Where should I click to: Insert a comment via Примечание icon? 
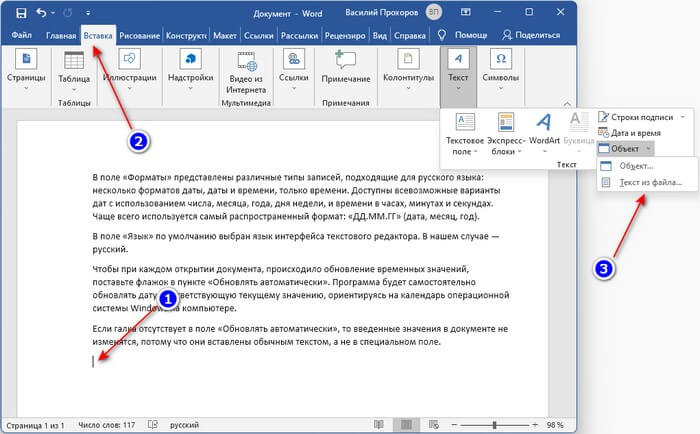346,62
